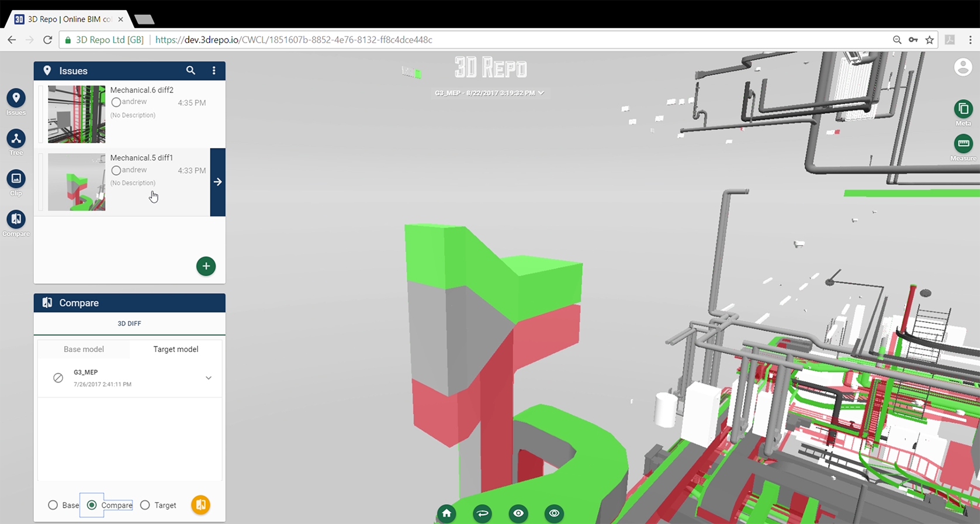Close the 3D Repo browser tab
Screen dimensions: 980x524
[120, 19]
